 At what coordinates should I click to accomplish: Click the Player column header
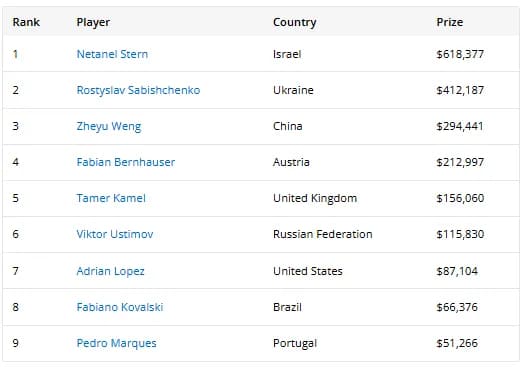pos(93,22)
